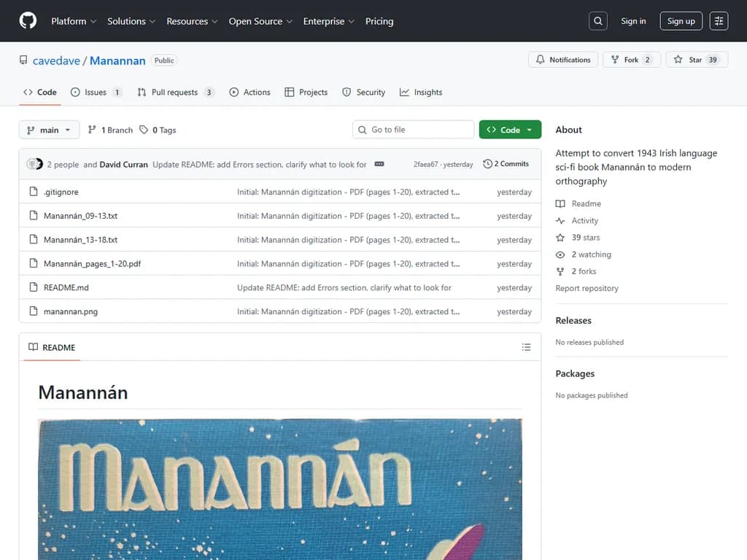Open the search magnifier icon
Viewport: 747px width, 560px height.
(598, 21)
